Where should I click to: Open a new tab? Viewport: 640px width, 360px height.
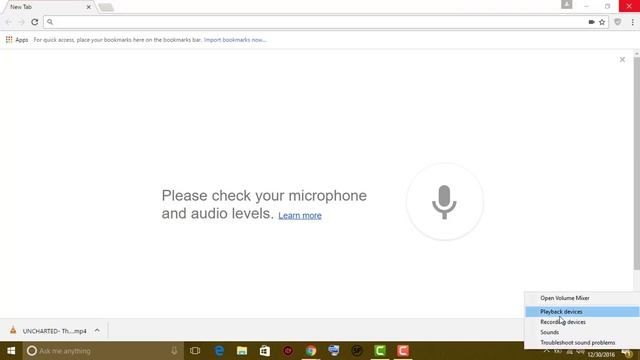(x=106, y=7)
